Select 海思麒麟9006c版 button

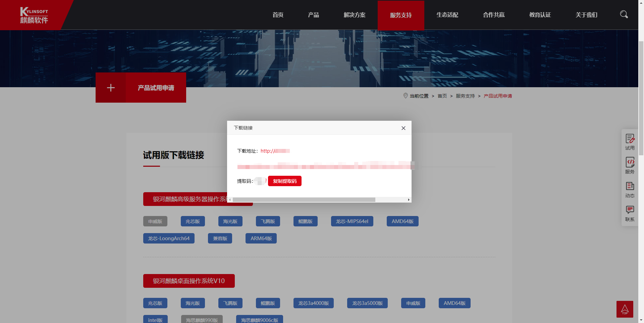click(260, 319)
